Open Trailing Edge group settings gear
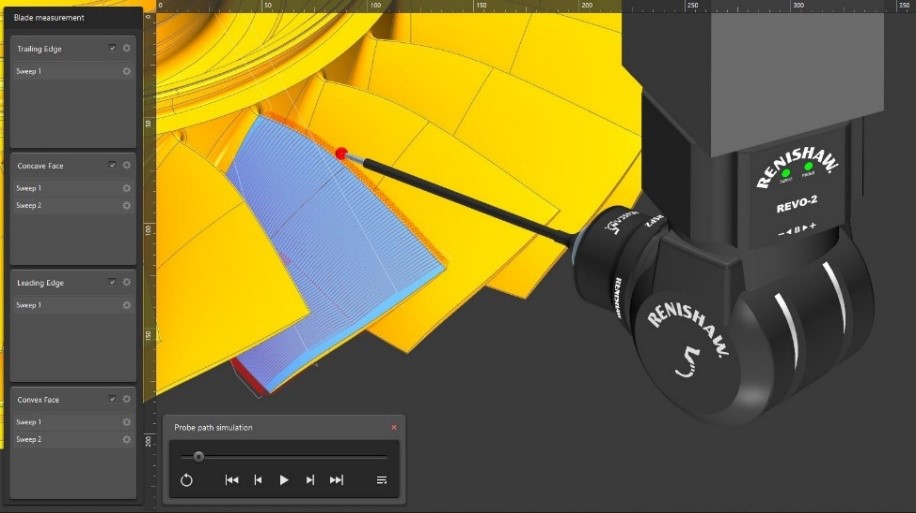This screenshot has height=513, width=916. point(127,48)
